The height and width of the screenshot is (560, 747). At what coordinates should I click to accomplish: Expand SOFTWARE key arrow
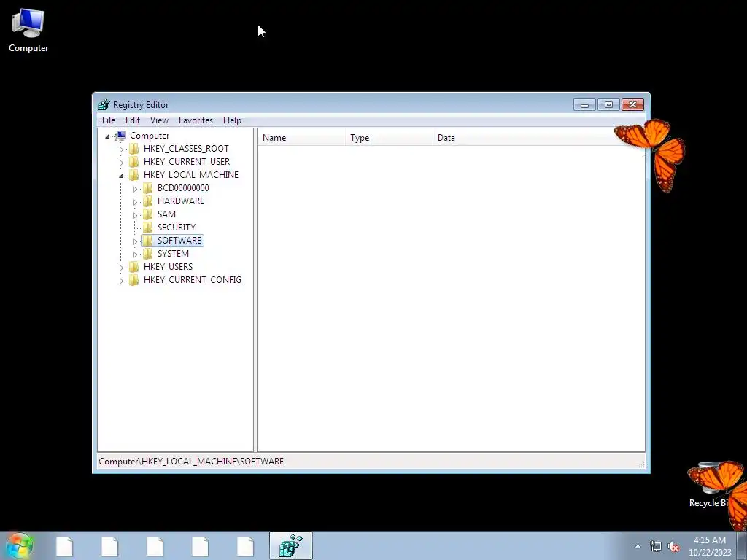[x=135, y=241]
